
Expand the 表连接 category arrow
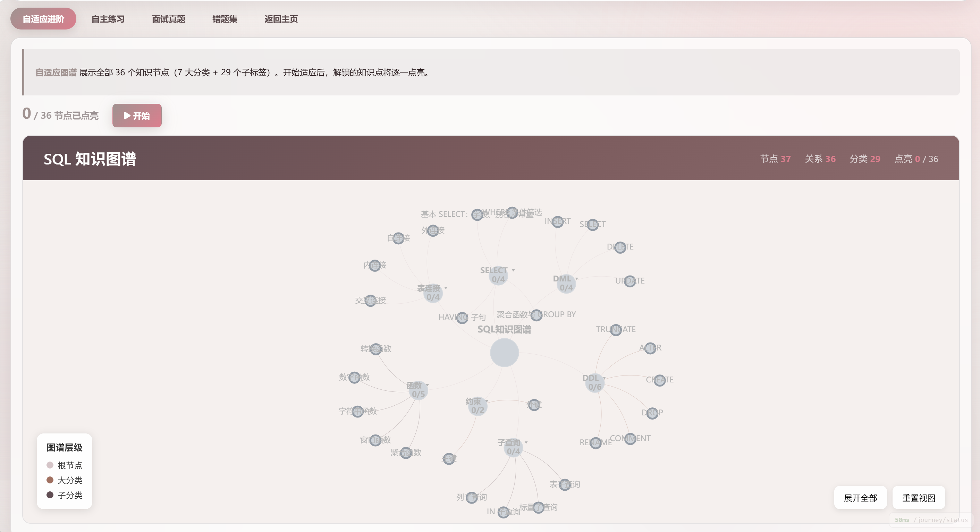click(x=446, y=288)
